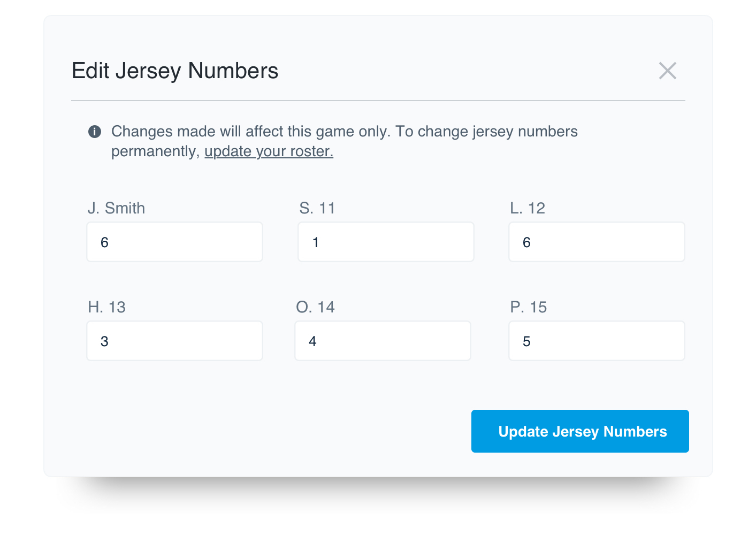This screenshot has height=535, width=756.
Task: Click the H. 13 player label
Action: (x=106, y=307)
